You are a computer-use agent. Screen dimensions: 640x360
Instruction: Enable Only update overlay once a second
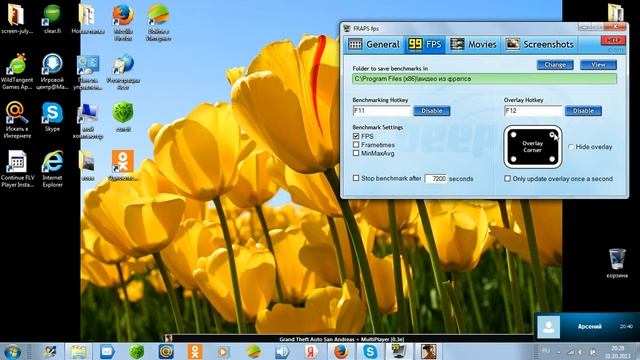(x=507, y=178)
